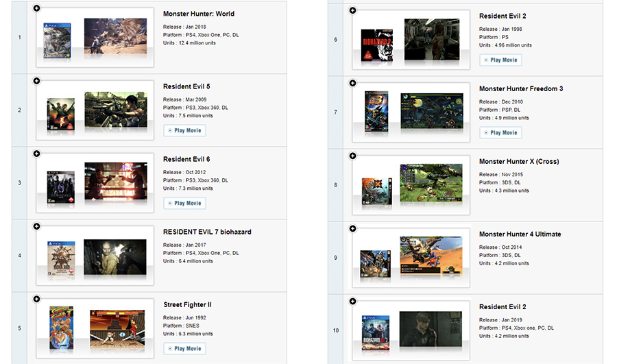
Task: Expand plus icon on Monster Hunter Freedom 3 card
Action: coord(353,83)
